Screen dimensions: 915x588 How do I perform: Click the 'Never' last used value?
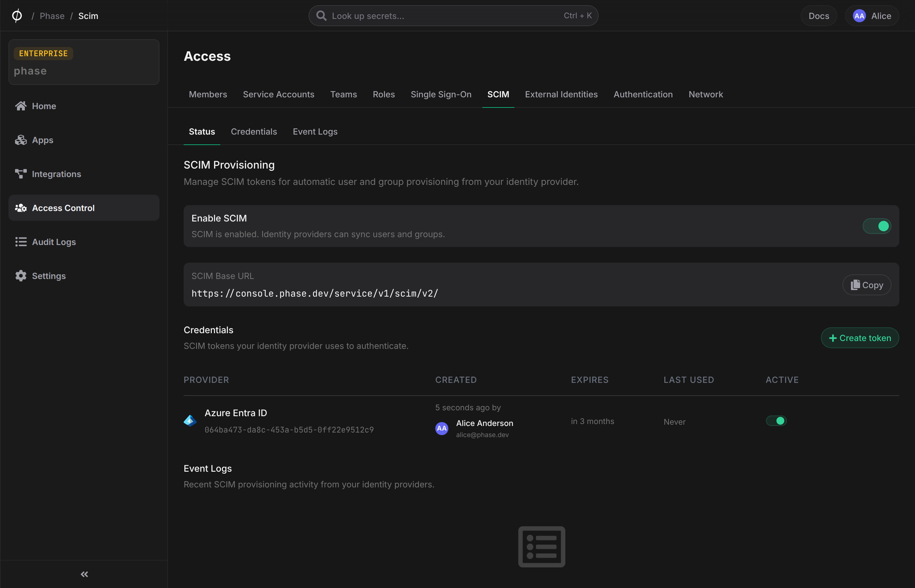point(674,422)
